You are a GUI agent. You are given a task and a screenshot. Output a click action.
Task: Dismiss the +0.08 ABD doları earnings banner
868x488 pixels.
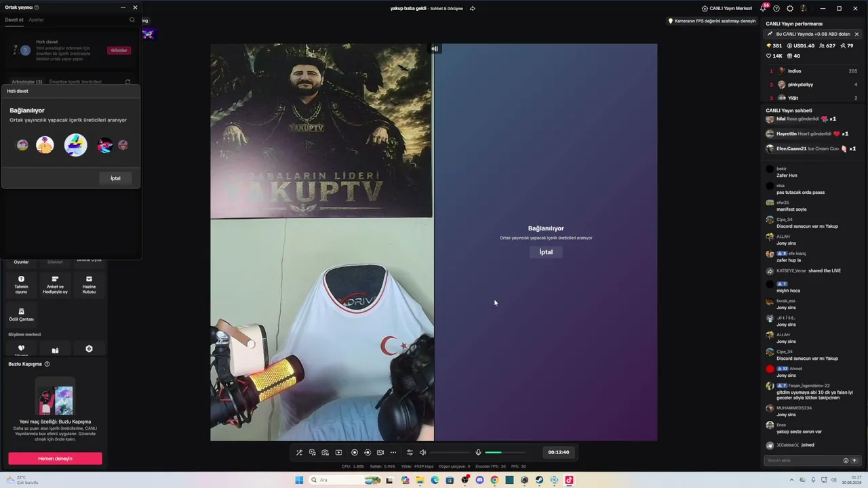point(856,34)
